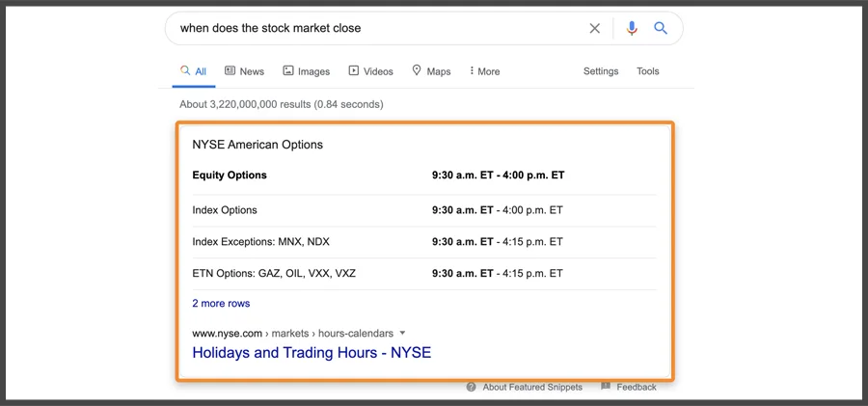Viewport: 868px width, 406px height.
Task: Click the Images tab picture icon
Action: tap(287, 70)
